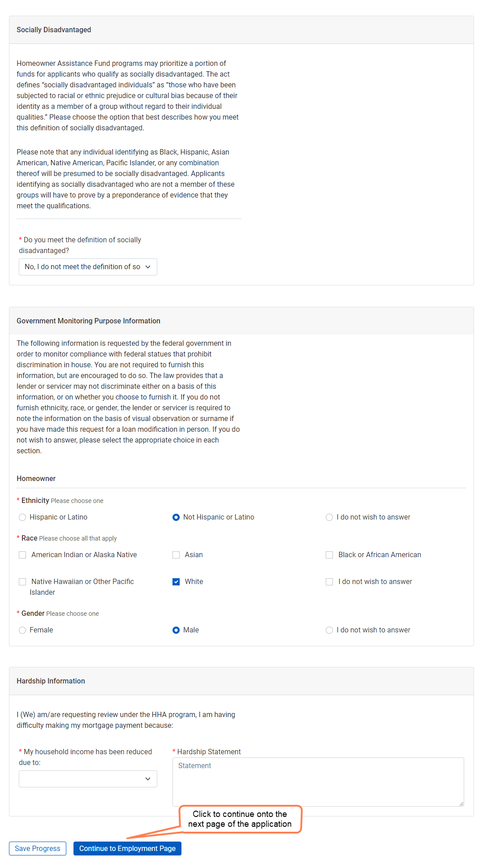The height and width of the screenshot is (868, 483).
Task: Check 'I do not wish to answer' for race
Action: [x=329, y=582]
